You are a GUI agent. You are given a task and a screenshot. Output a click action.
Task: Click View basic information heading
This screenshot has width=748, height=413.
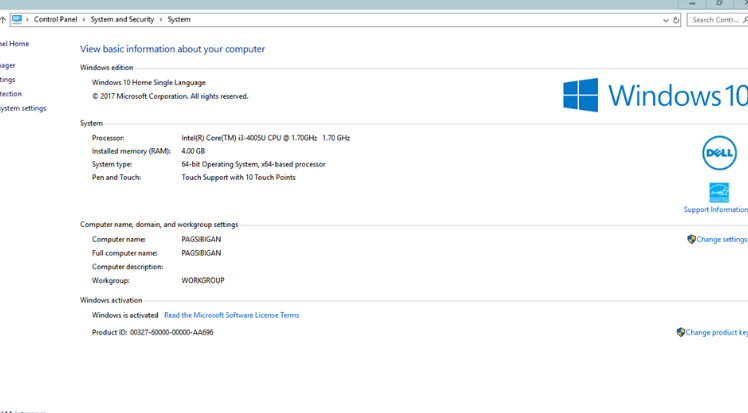(x=172, y=49)
